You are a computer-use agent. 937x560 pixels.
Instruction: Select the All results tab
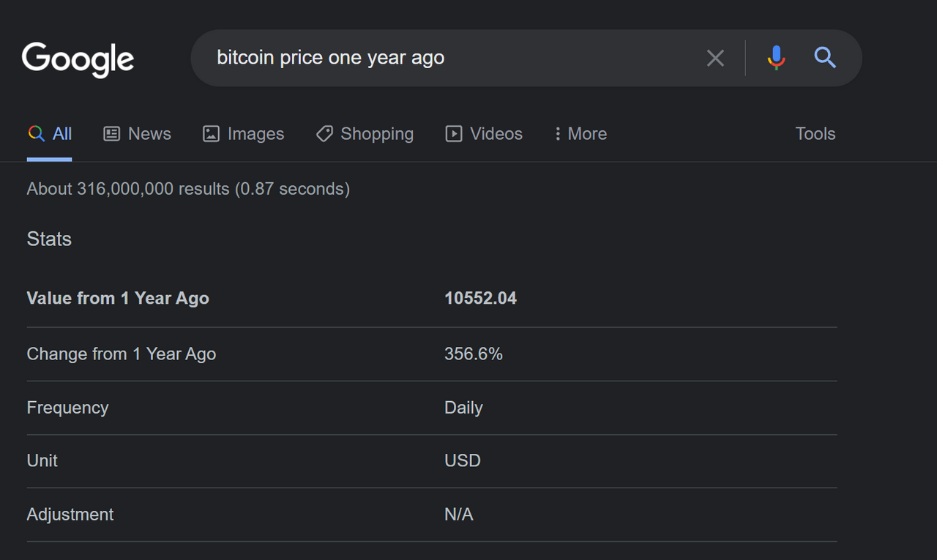pyautogui.click(x=50, y=134)
